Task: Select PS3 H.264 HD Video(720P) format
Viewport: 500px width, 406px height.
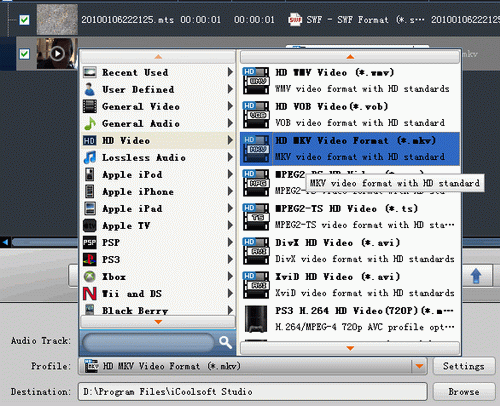Action: click(350, 319)
